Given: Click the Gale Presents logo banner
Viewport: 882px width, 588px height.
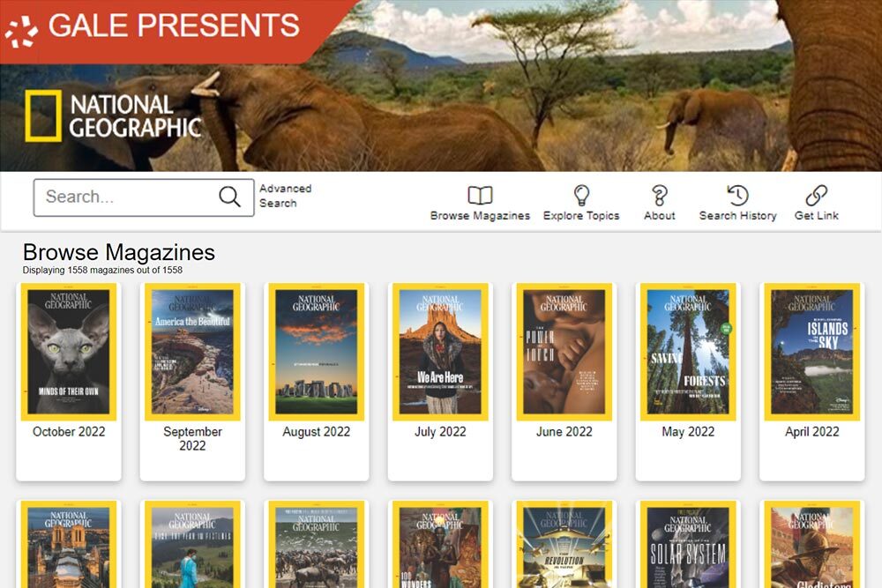Looking at the screenshot, I should [x=159, y=26].
